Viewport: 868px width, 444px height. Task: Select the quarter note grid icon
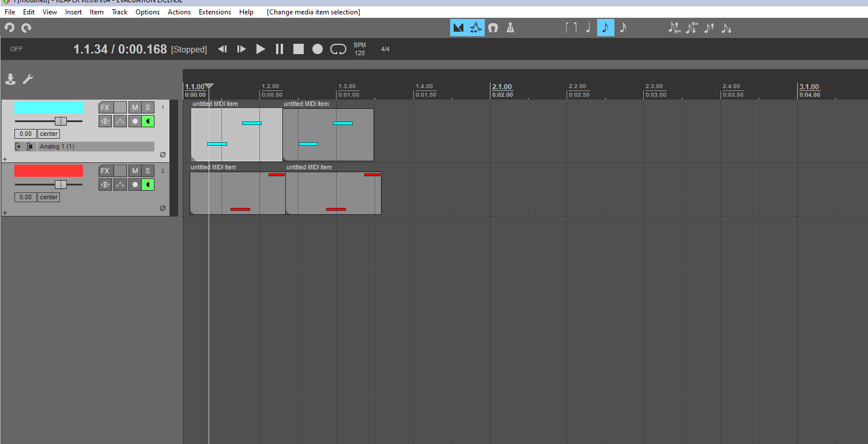pyautogui.click(x=588, y=28)
